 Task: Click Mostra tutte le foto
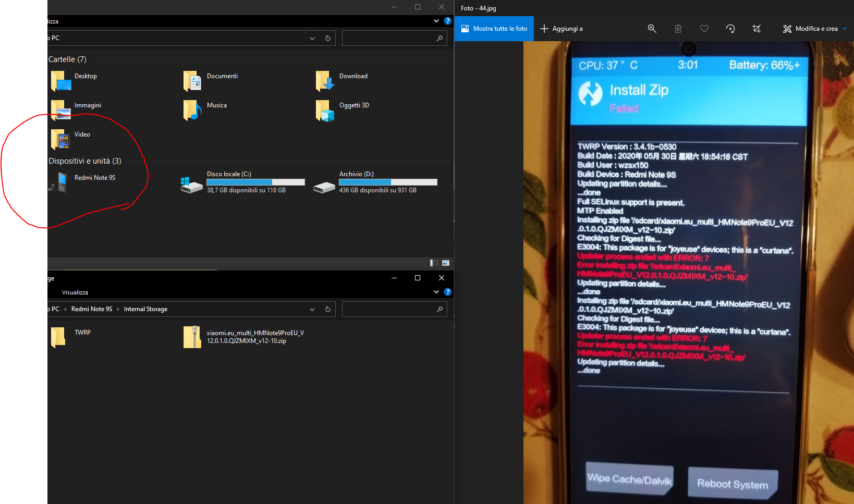pyautogui.click(x=494, y=29)
